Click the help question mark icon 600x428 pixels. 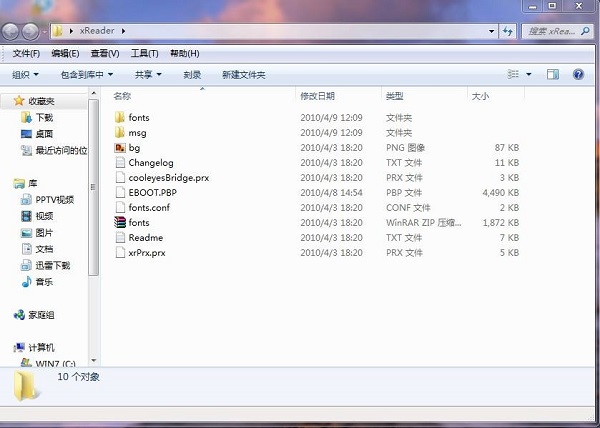point(578,75)
